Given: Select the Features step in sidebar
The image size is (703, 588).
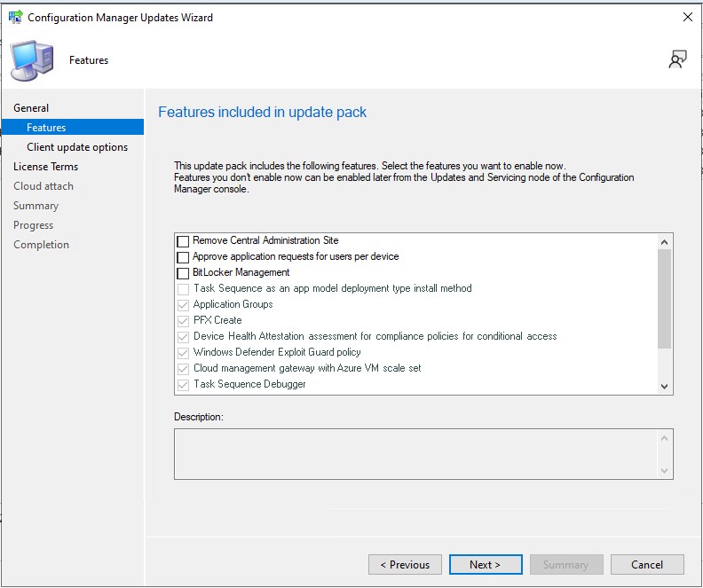Looking at the screenshot, I should point(46,128).
